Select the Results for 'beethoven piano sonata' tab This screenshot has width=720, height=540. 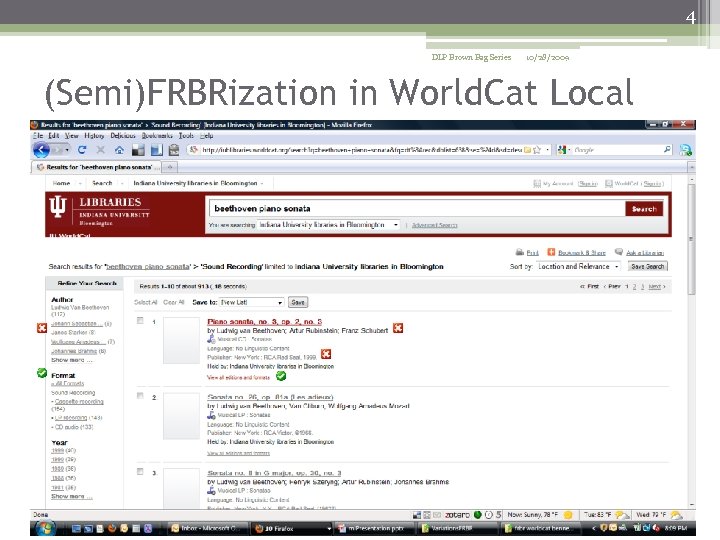(97, 167)
